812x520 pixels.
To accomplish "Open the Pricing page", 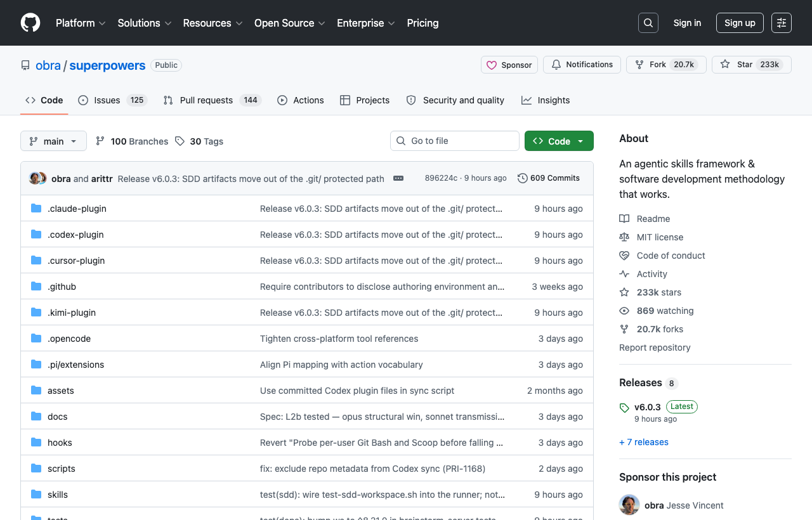I will 422,23.
